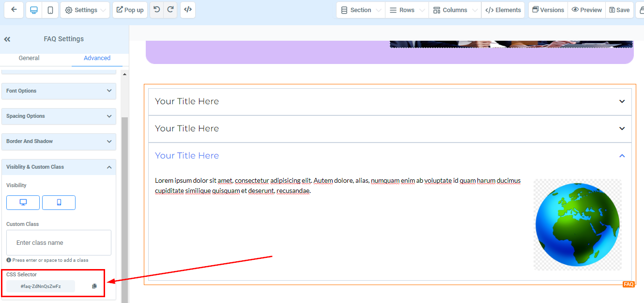
Task: Switch to desktop view icon
Action: coord(34,10)
